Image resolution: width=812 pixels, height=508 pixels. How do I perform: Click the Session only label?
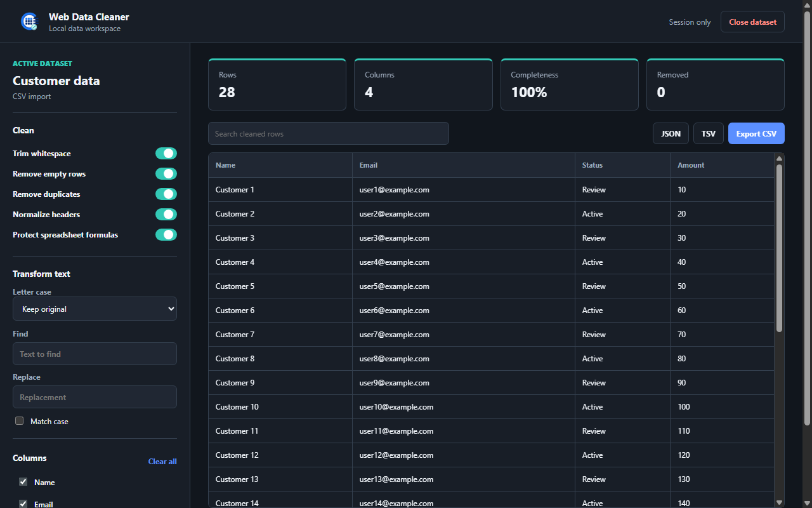(x=690, y=22)
